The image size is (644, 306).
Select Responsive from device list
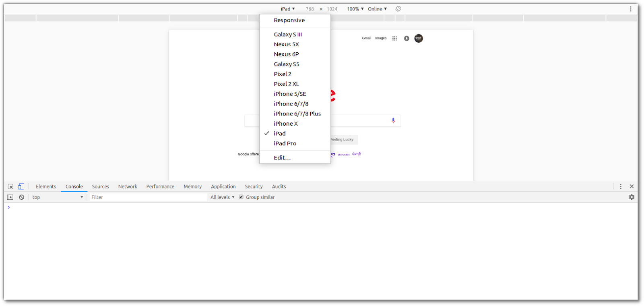(x=295, y=20)
